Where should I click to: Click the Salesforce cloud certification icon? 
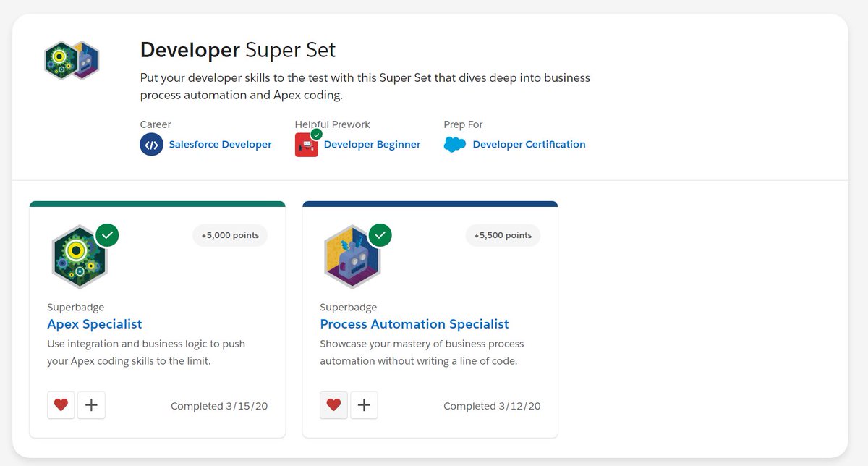[x=455, y=145]
